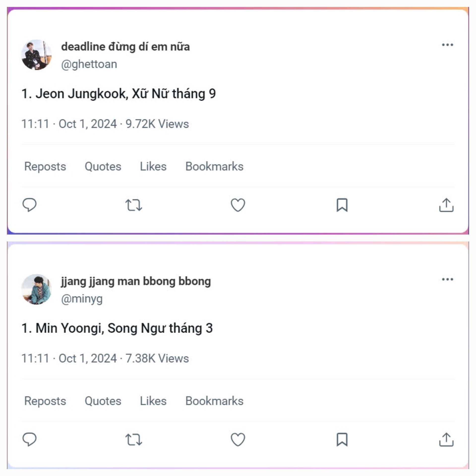Open the @minyg profile handle
Viewport: 476px width, 476px height.
(82, 299)
